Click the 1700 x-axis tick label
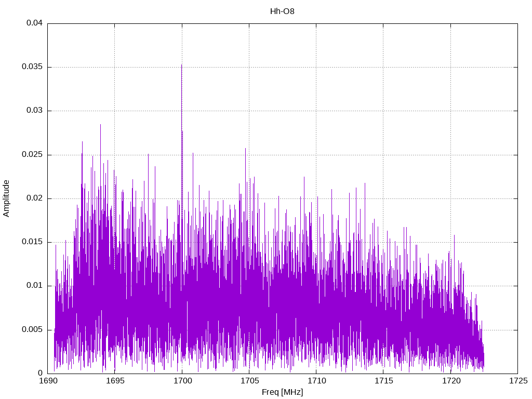Screen dimensions: 532x399 [182, 381]
